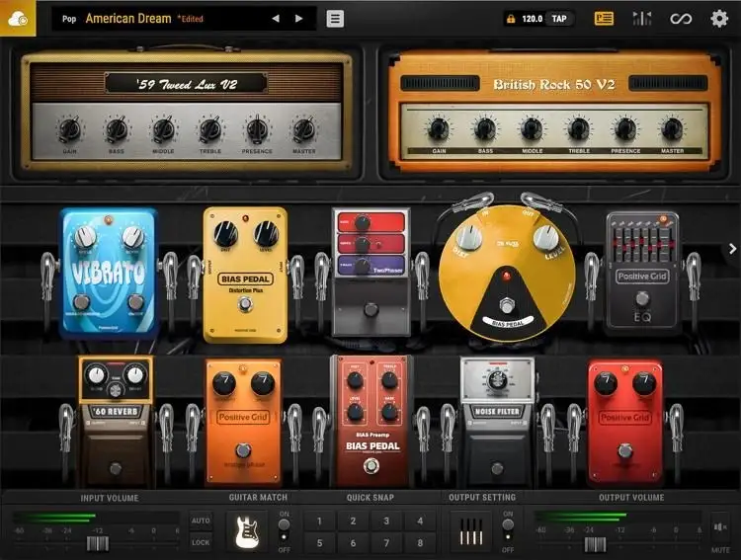Click the AUTO input volume button

[x=201, y=520]
